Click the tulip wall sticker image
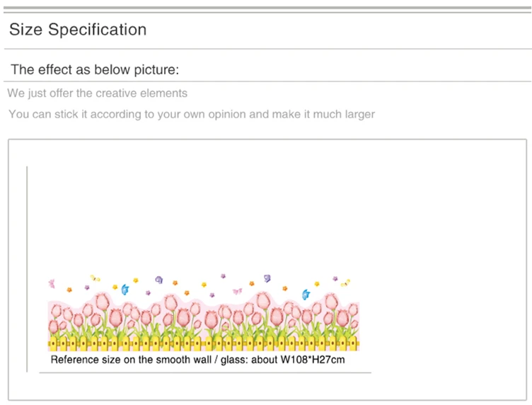 pyautogui.click(x=204, y=312)
